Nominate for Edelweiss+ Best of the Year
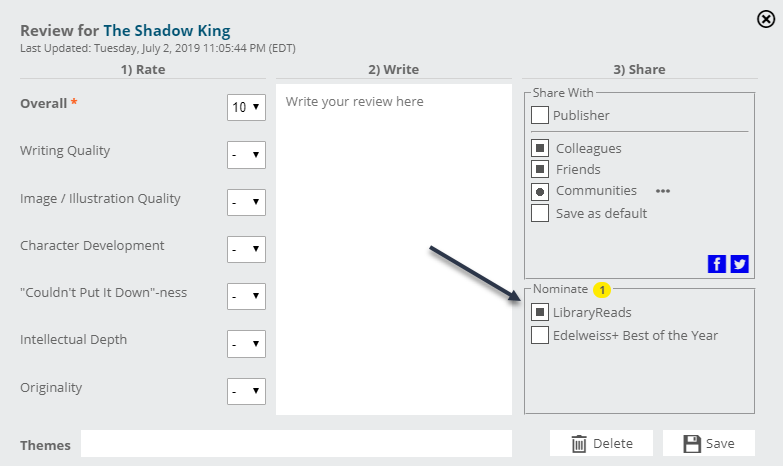 pyautogui.click(x=540, y=335)
